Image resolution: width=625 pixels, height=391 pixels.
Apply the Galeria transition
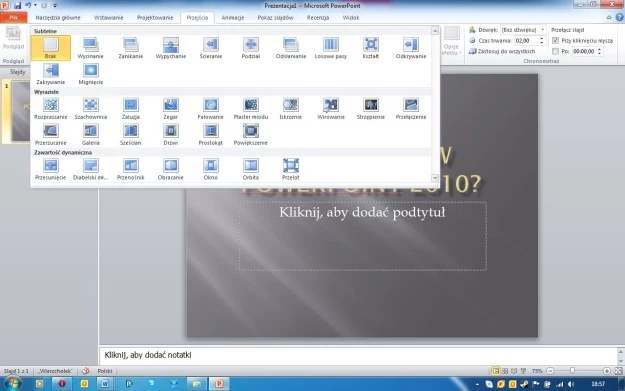point(90,134)
